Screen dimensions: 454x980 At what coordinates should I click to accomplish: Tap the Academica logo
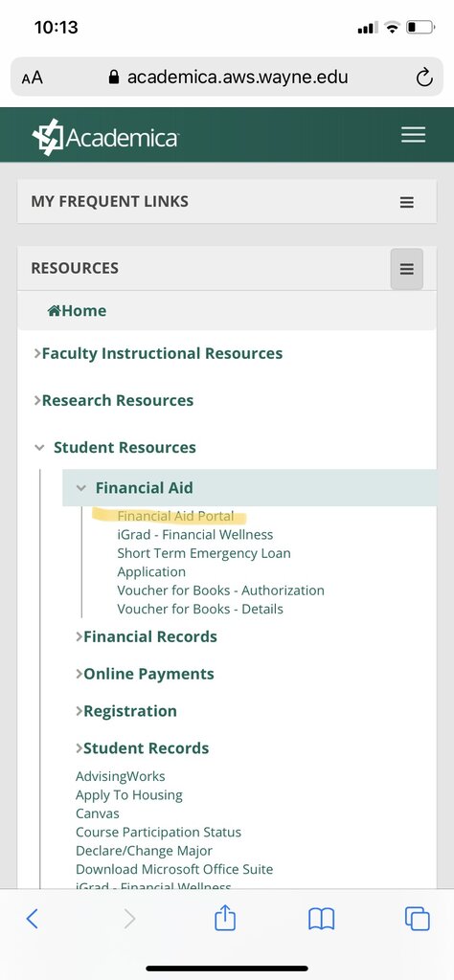pyautogui.click(x=105, y=136)
